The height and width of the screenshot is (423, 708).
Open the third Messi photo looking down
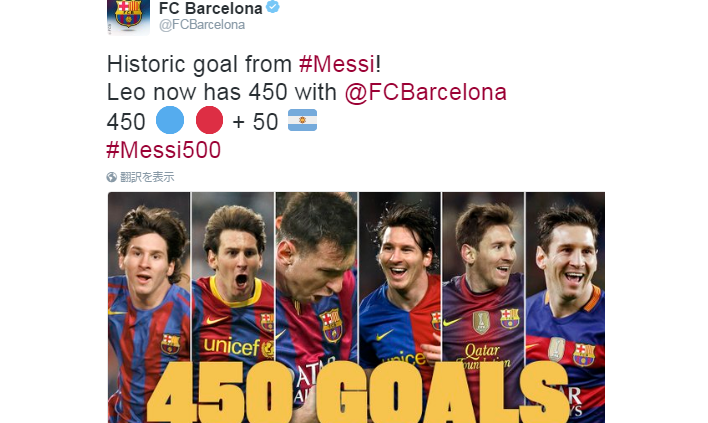317,307
